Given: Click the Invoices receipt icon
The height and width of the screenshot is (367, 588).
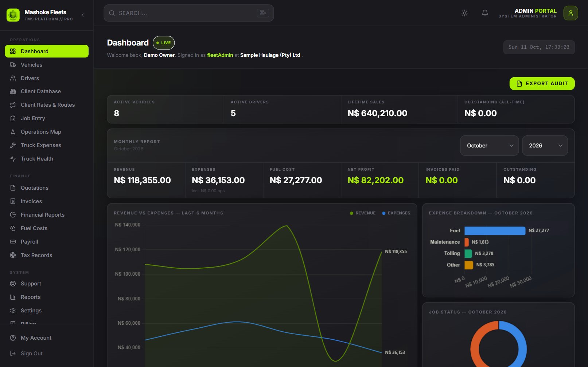Looking at the screenshot, I should pyautogui.click(x=13, y=201).
